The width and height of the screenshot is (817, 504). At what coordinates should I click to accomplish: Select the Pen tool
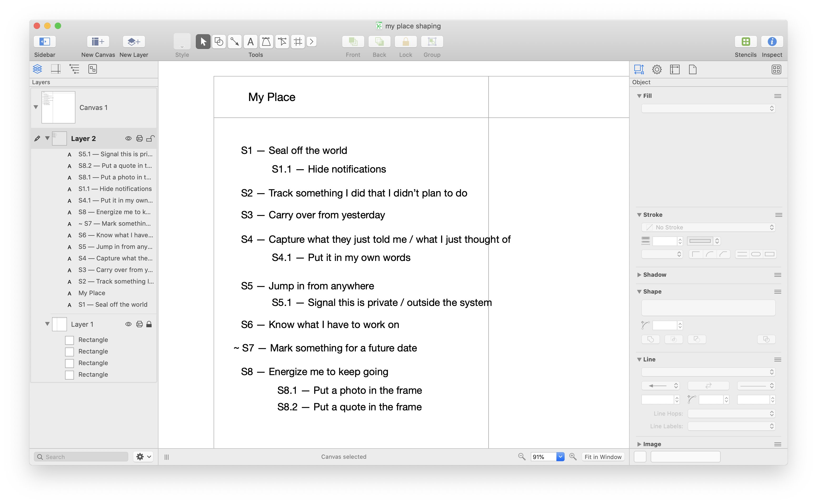(266, 42)
